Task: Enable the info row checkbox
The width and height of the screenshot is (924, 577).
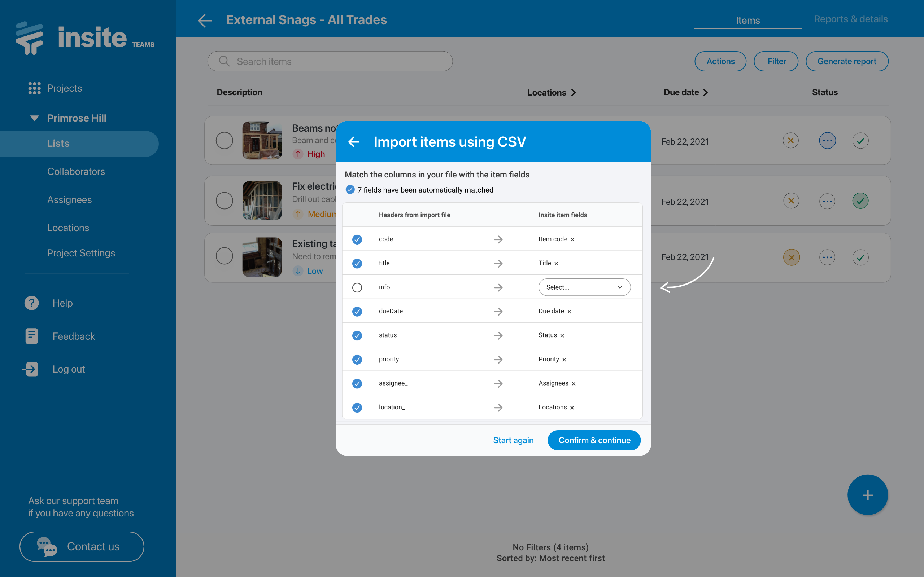Action: [x=357, y=287]
